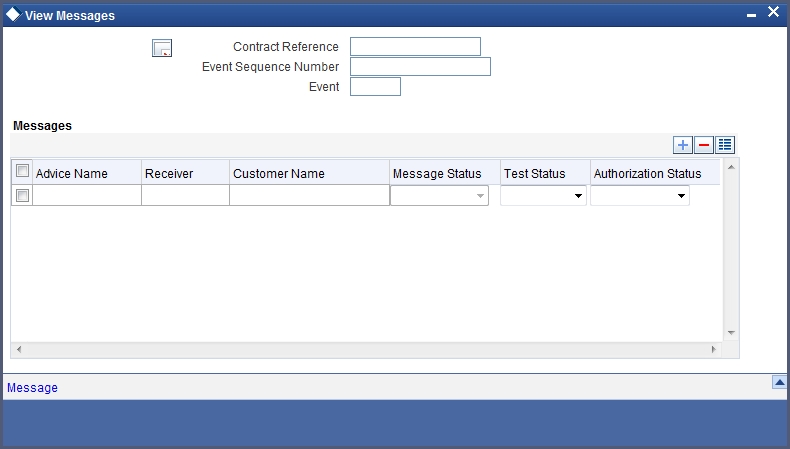This screenshot has width=790, height=449.
Task: Close the View Messages window
Action: coord(773,12)
